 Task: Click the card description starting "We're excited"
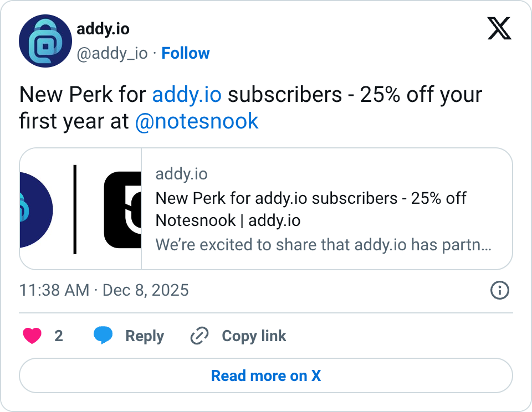[x=323, y=245]
